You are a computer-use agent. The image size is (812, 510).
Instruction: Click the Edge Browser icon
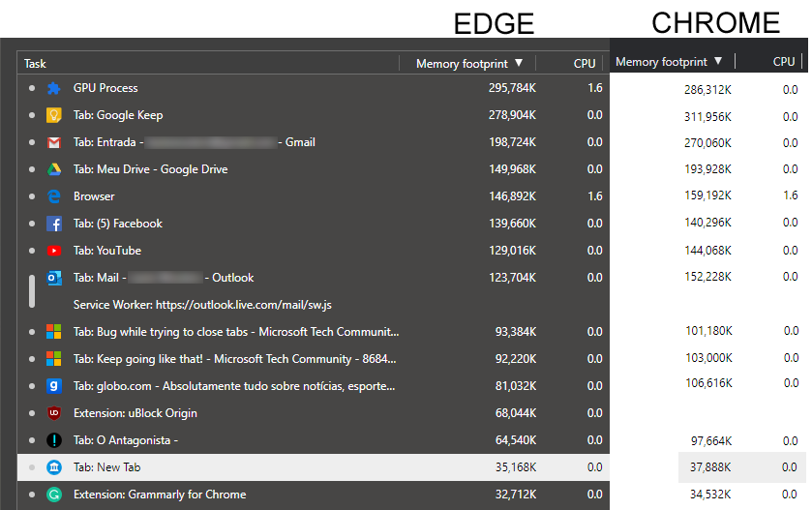click(54, 196)
